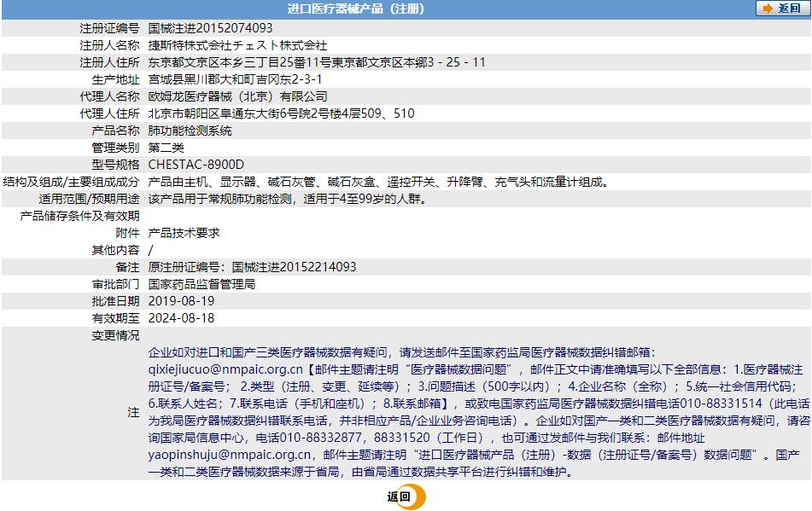Click the 管理类别 label
This screenshot has height=511, width=812.
tap(115, 148)
